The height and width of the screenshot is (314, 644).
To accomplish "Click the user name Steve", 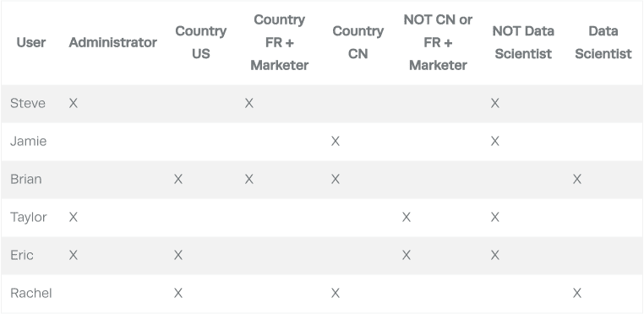I will pyautogui.click(x=28, y=103).
